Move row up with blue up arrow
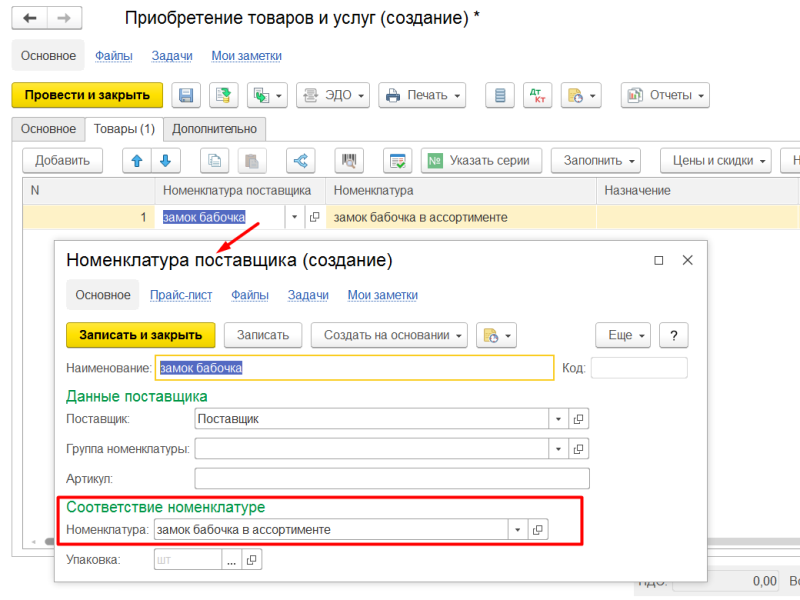This screenshot has width=800, height=600. [137, 161]
